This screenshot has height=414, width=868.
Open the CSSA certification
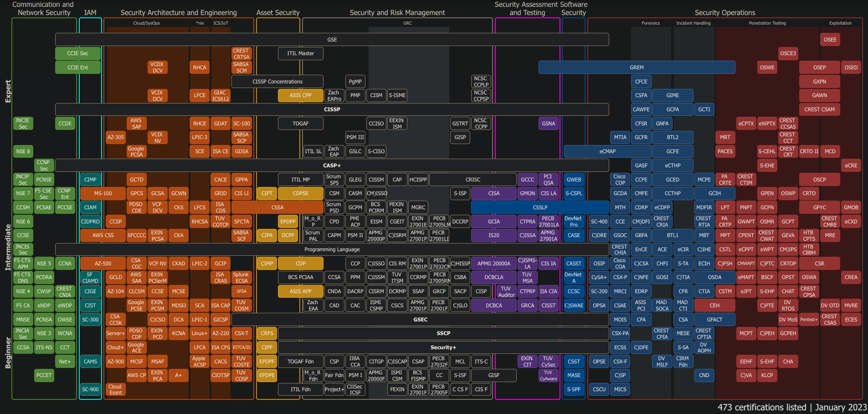[x=277, y=207]
